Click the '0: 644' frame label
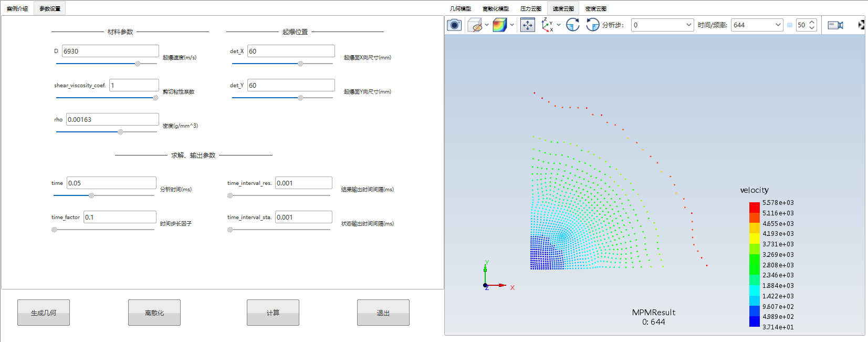 click(654, 322)
